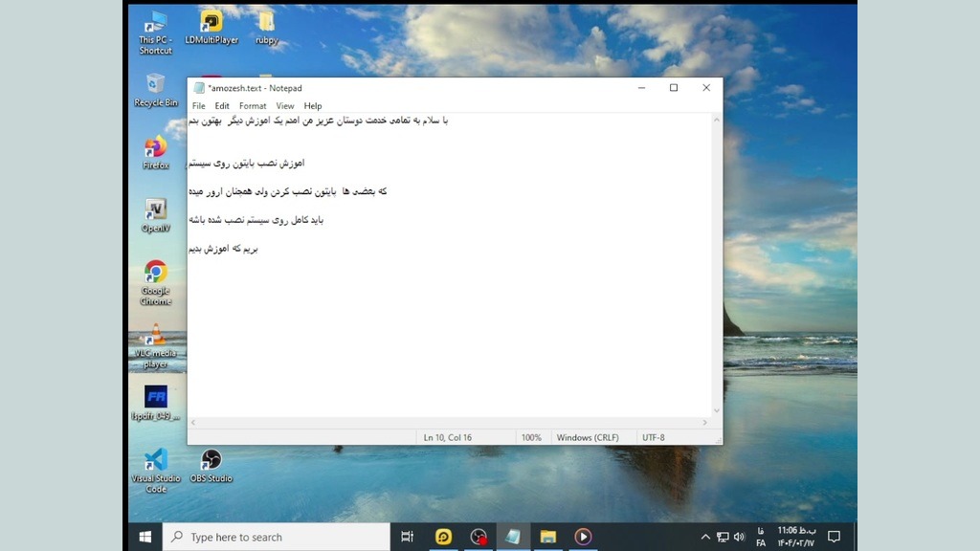Open Recycle Bin on desktop
The image size is (980, 551).
tap(156, 91)
